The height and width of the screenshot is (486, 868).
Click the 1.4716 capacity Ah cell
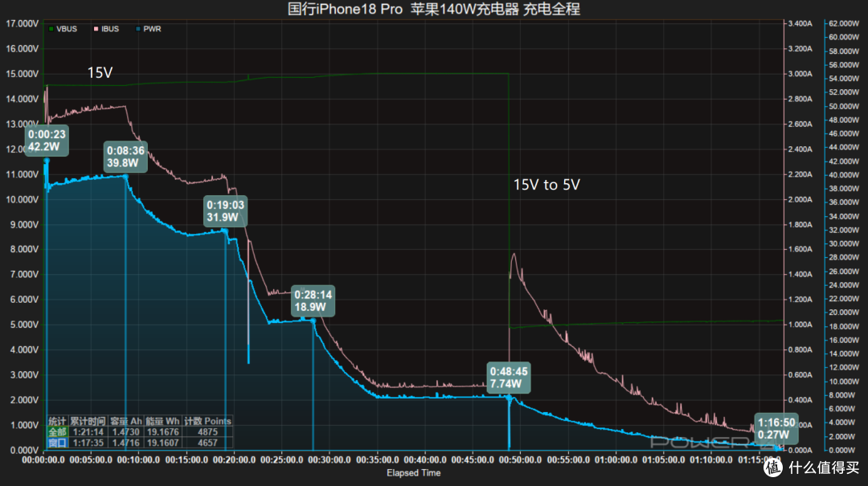pyautogui.click(x=125, y=443)
